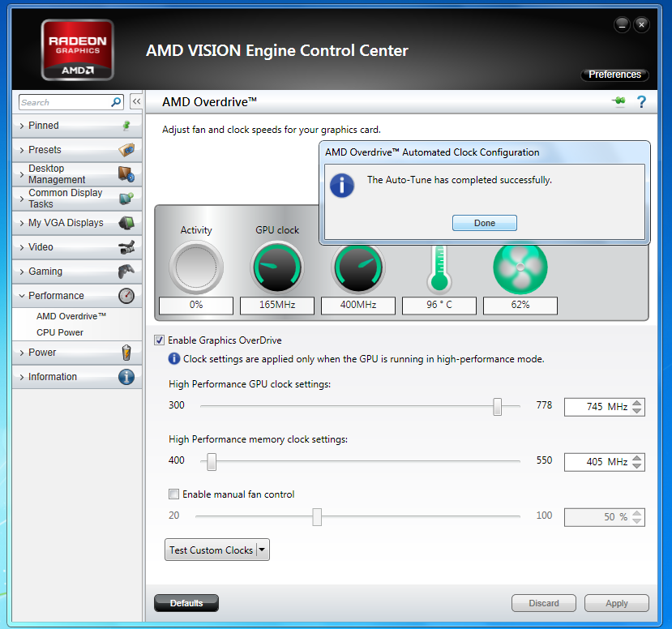Click the green fan speed icon
This screenshot has height=629, width=672.
click(520, 267)
